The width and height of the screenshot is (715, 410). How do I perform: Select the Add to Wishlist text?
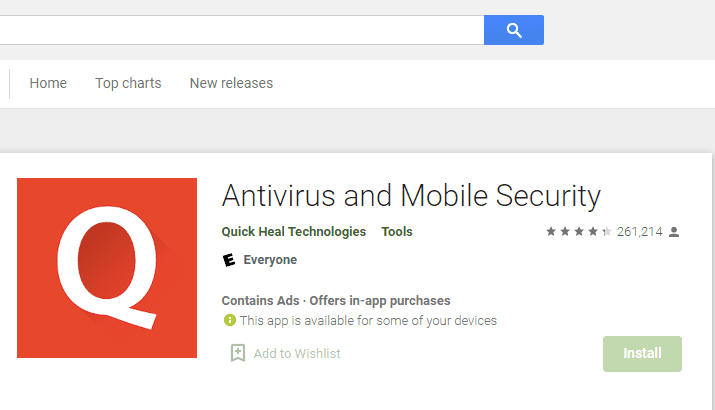(297, 353)
